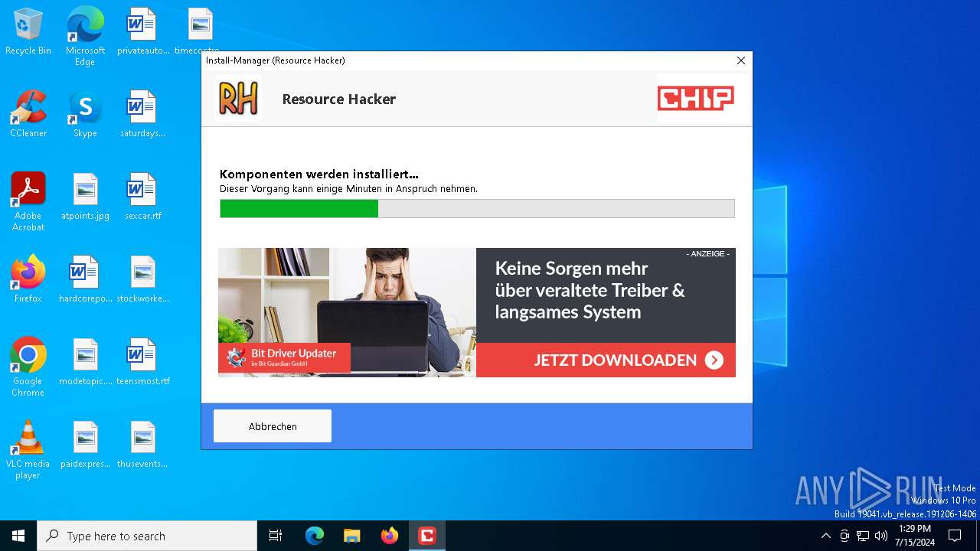Launch Firefox from the taskbar
The image size is (980, 551).
(x=390, y=536)
